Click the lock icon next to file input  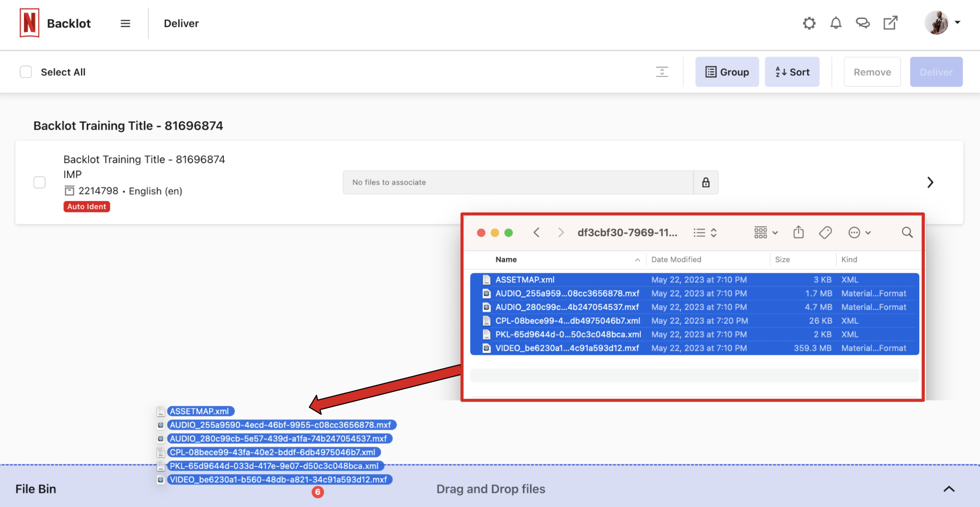coord(706,182)
